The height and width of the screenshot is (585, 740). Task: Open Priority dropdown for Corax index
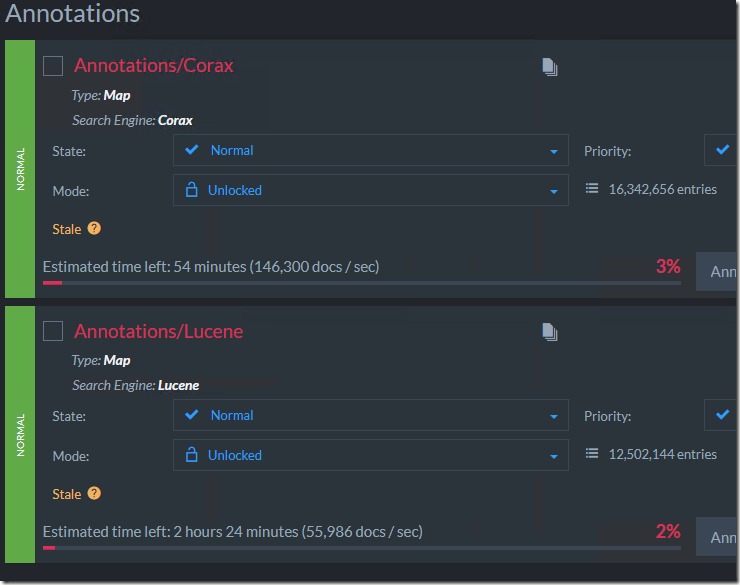tap(721, 150)
